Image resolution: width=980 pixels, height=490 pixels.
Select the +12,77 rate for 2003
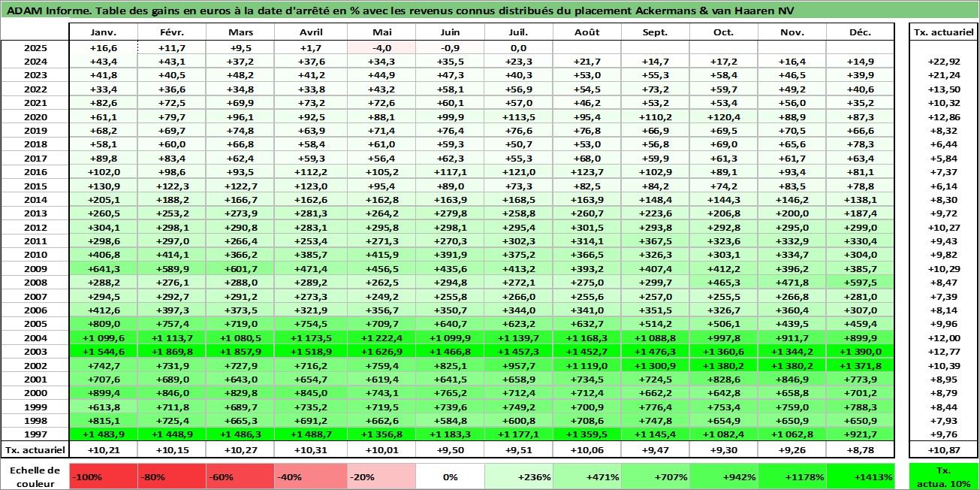[x=944, y=352]
